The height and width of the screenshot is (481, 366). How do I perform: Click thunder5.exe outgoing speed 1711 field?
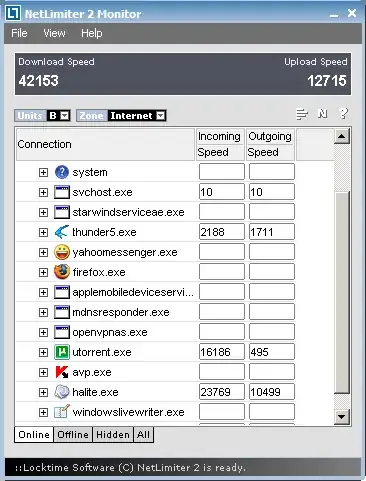(x=272, y=232)
